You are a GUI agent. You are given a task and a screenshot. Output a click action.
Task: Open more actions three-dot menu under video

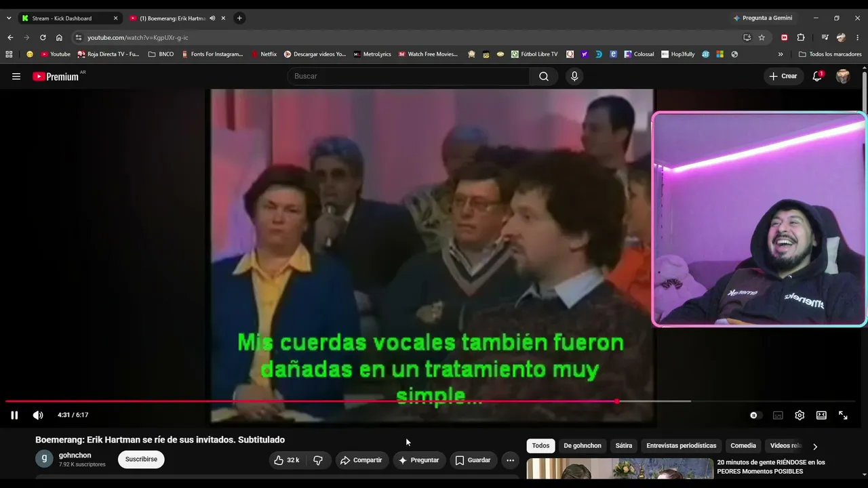click(511, 460)
